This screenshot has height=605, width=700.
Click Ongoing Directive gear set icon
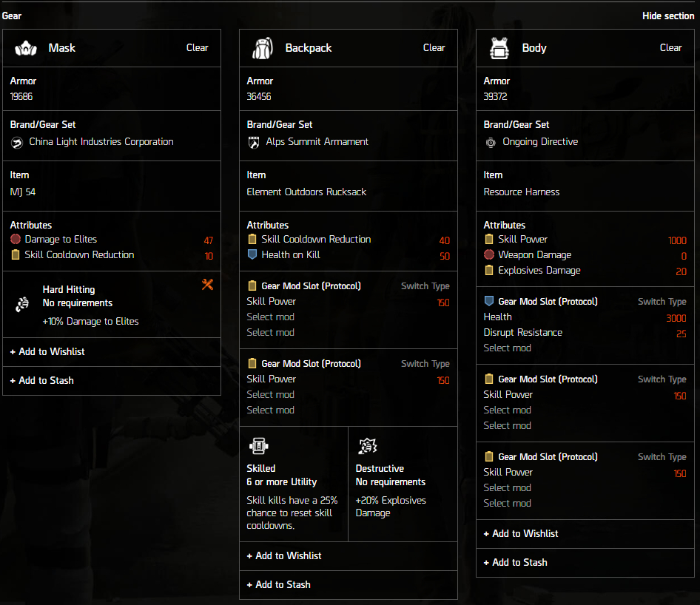(491, 142)
